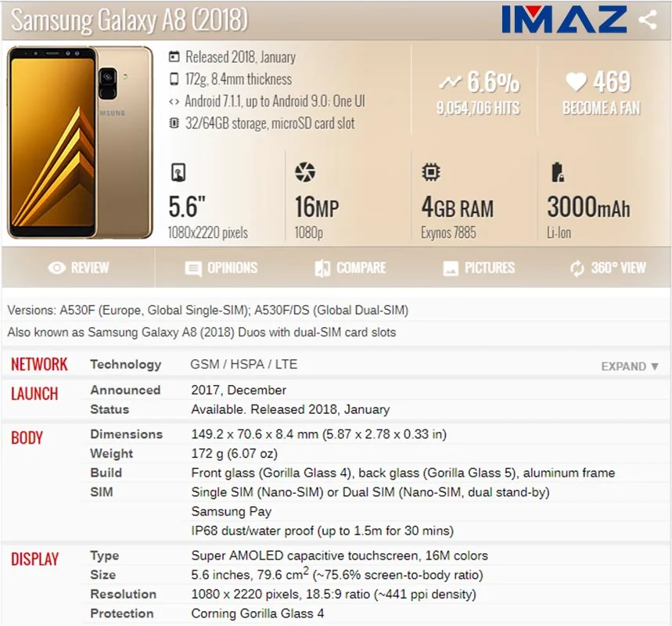Click the chip icon beside 32/64GB storage
This screenshot has height=626, width=672.
click(174, 123)
